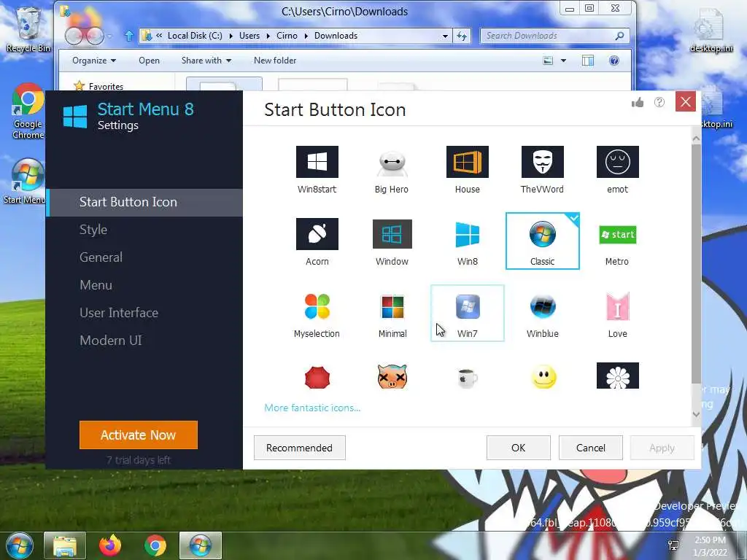Click the Cancel button
Viewport: 747px width, 560px height.
pyautogui.click(x=591, y=448)
